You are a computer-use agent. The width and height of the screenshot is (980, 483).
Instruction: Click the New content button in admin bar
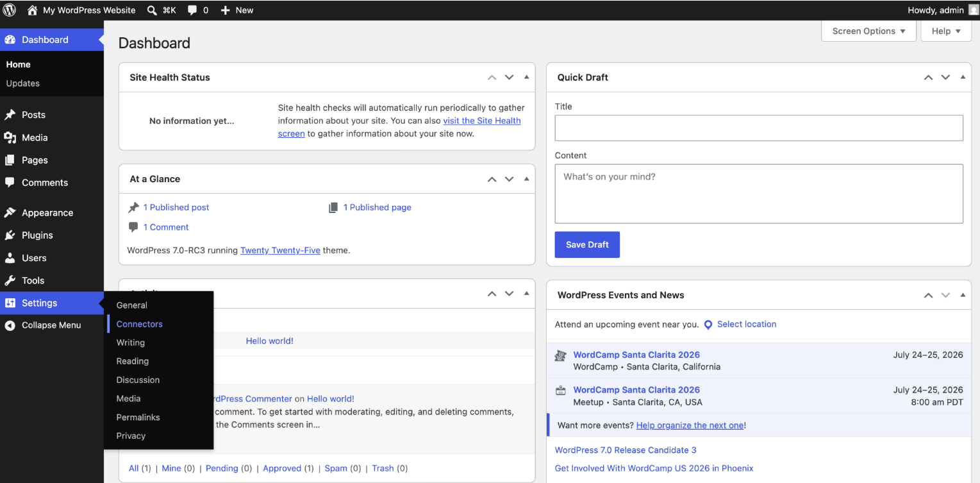pos(237,10)
